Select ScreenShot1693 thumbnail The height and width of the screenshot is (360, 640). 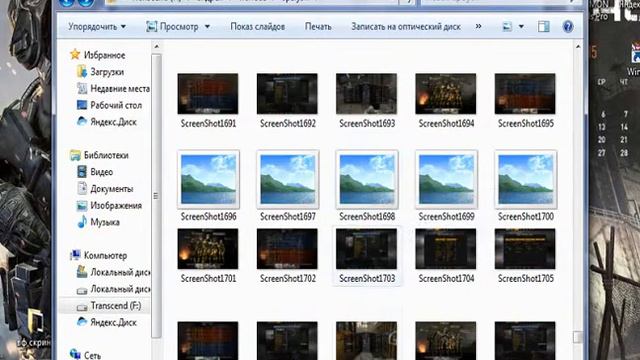tap(366, 94)
